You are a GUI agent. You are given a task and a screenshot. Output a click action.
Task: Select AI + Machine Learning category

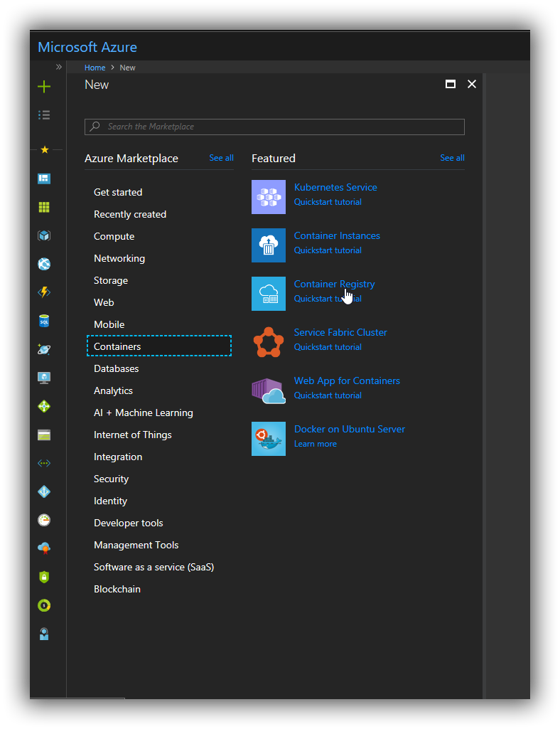point(143,413)
